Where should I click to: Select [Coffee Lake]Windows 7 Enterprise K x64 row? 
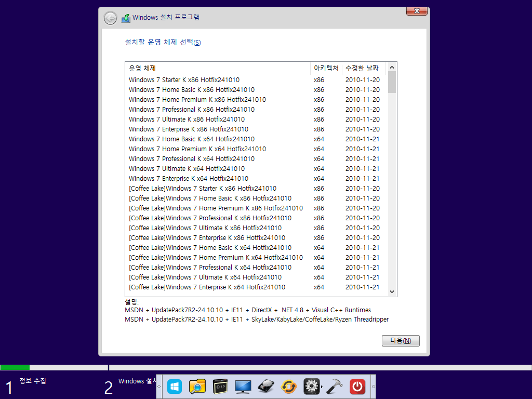pyautogui.click(x=256, y=287)
